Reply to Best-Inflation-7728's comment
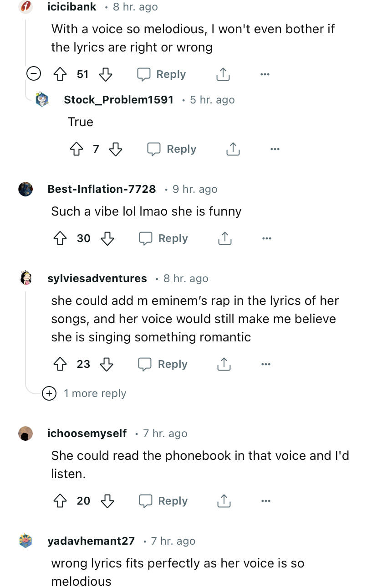This screenshot has width=377, height=588. point(163,238)
